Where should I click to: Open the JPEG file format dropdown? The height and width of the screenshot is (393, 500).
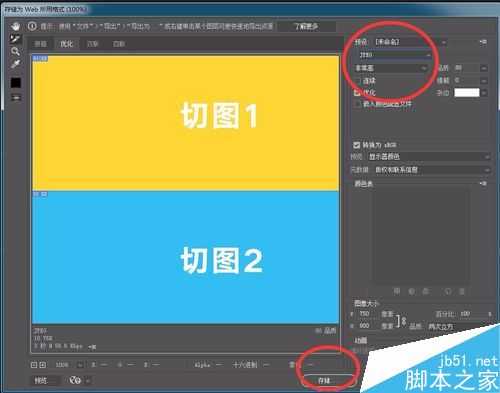(x=394, y=55)
